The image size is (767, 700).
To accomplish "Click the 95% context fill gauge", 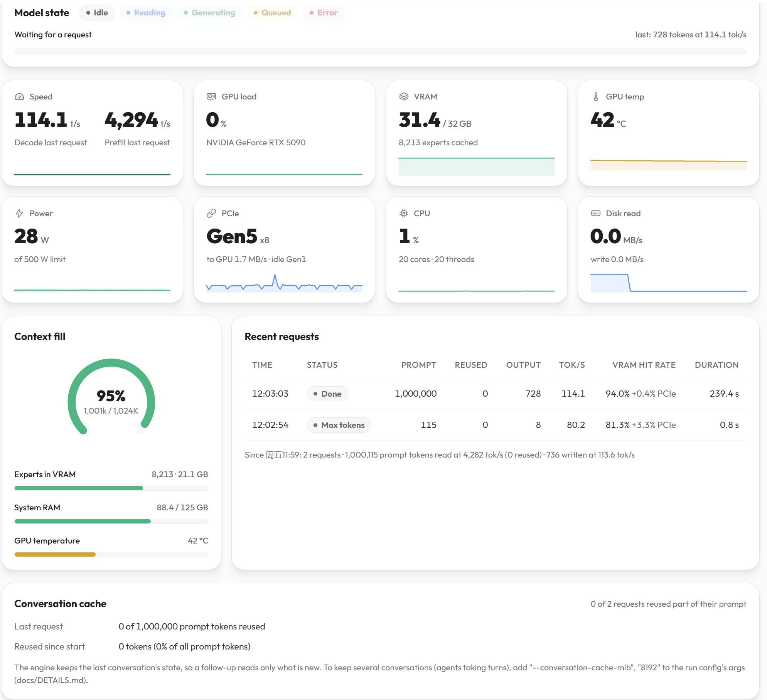I will [x=111, y=397].
